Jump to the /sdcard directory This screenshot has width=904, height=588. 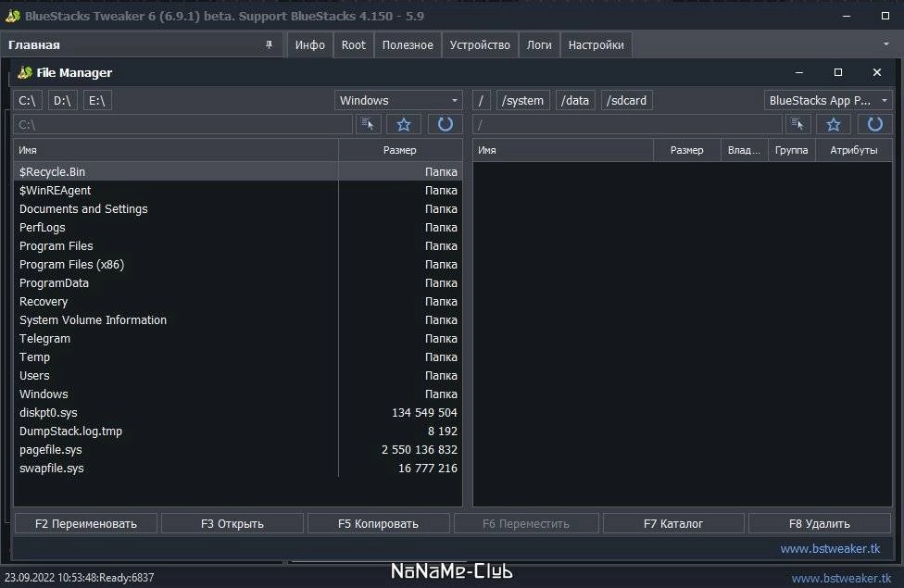coord(627,100)
